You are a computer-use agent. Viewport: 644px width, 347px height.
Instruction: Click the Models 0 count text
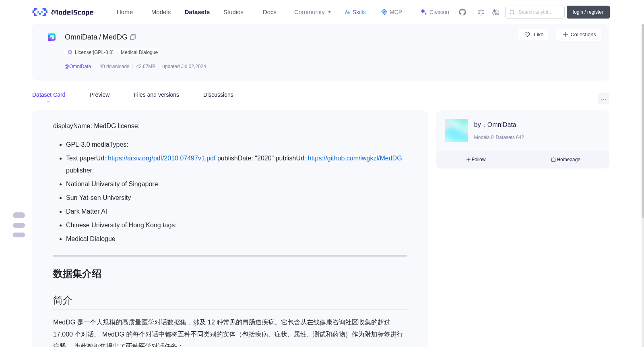tap(484, 137)
